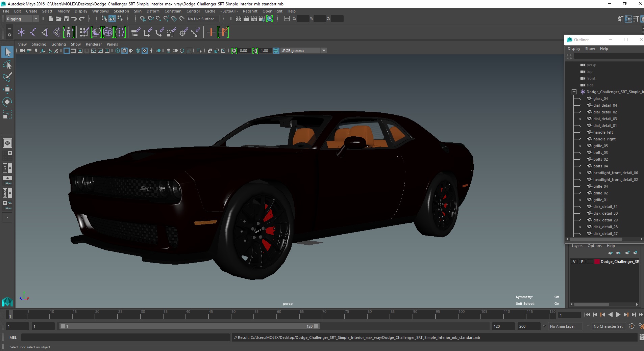This screenshot has height=351, width=644.
Task: Play the animation forwards
Action: (618, 315)
